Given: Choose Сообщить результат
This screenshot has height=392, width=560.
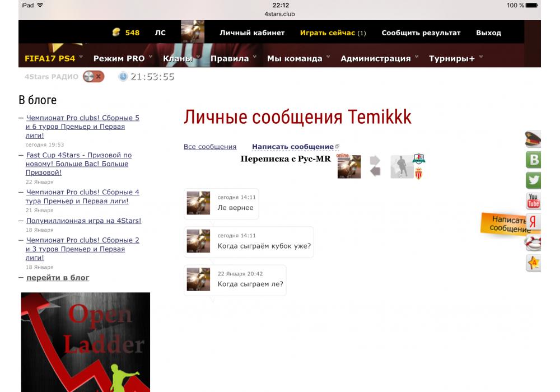Looking at the screenshot, I should [x=421, y=32].
